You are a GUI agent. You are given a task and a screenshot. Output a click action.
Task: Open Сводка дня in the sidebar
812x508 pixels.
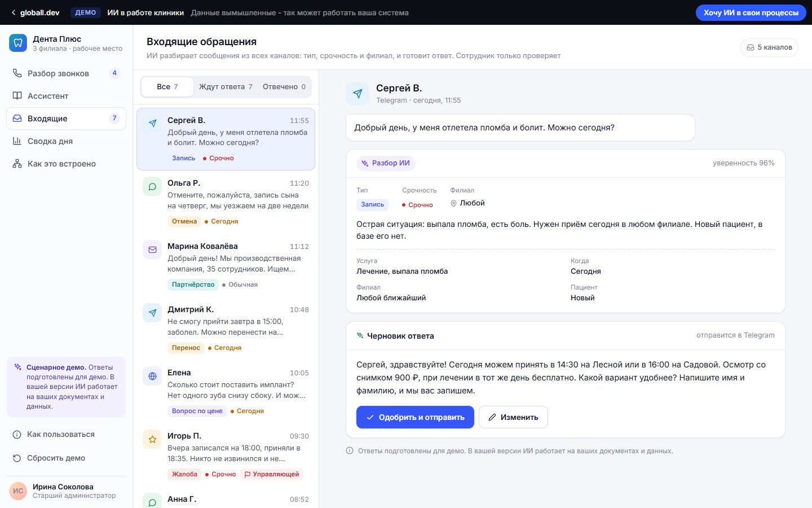pyautogui.click(x=66, y=141)
